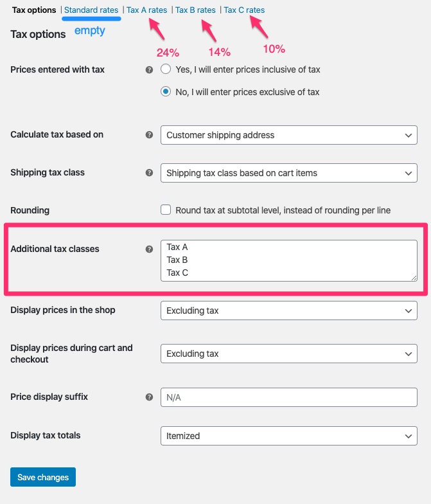Viewport: 431px width, 504px height.
Task: Click help icon beside Price display suffix
Action: (150, 397)
